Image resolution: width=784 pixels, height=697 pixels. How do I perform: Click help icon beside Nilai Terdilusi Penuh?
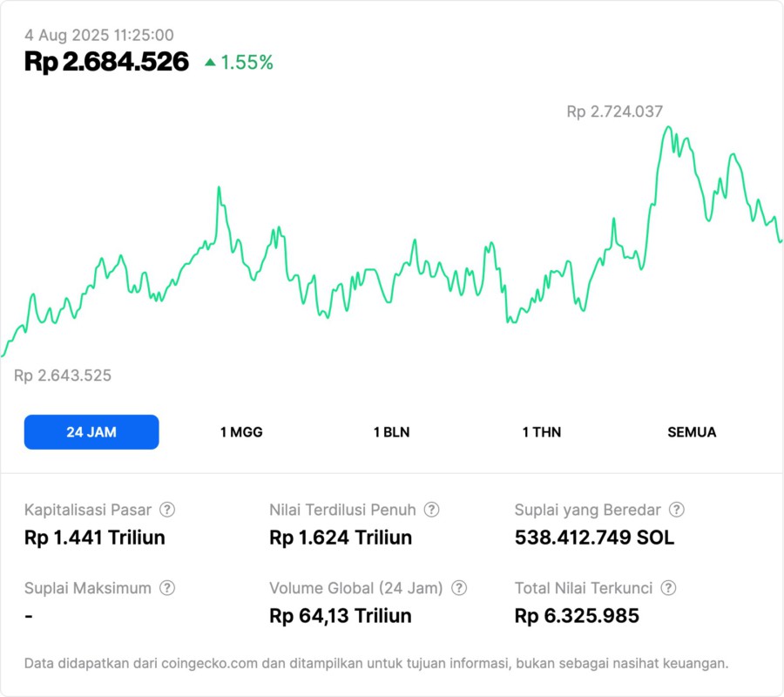point(431,510)
